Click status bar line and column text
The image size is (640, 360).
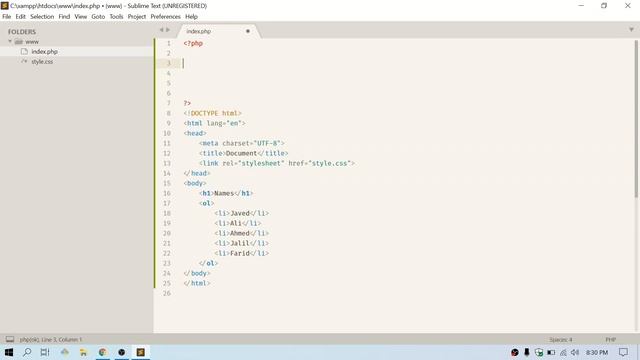51,340
